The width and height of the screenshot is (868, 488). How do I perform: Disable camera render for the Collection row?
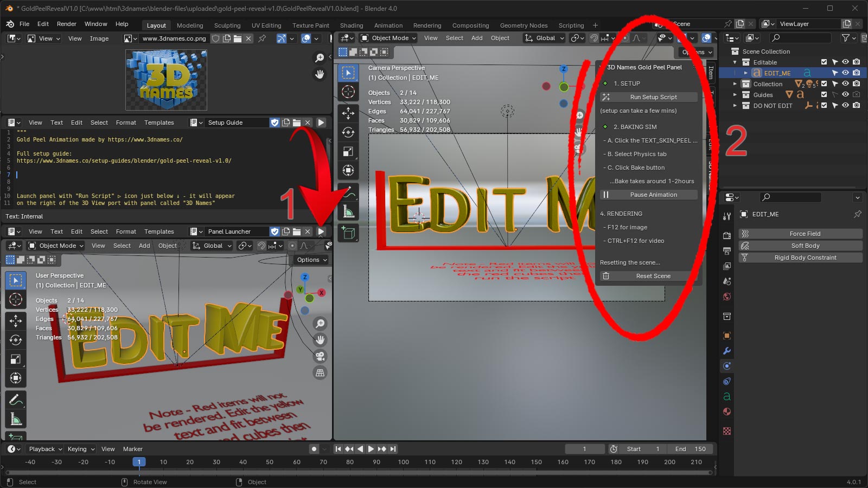pyautogui.click(x=856, y=84)
